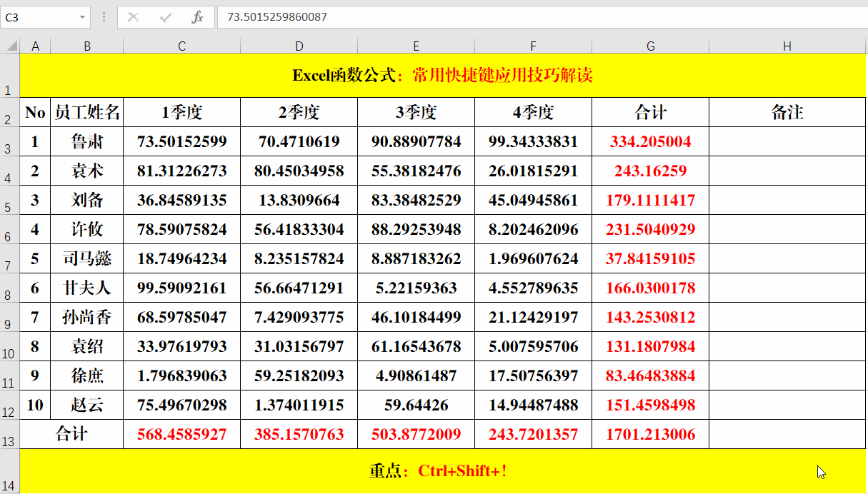Screen dimensions: 868x494
Task: Select column D header
Action: point(299,46)
